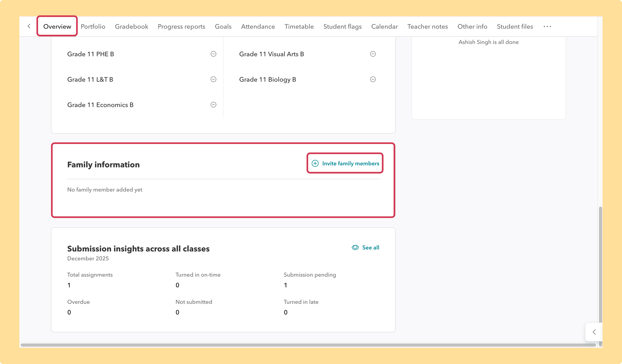The width and height of the screenshot is (622, 364).
Task: Switch to the Calendar tab
Action: click(385, 26)
